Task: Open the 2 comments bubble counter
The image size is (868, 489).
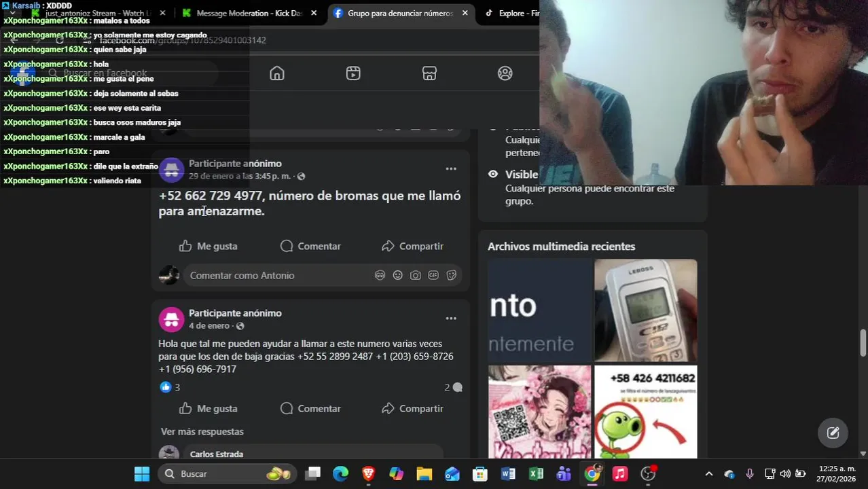Action: (453, 387)
